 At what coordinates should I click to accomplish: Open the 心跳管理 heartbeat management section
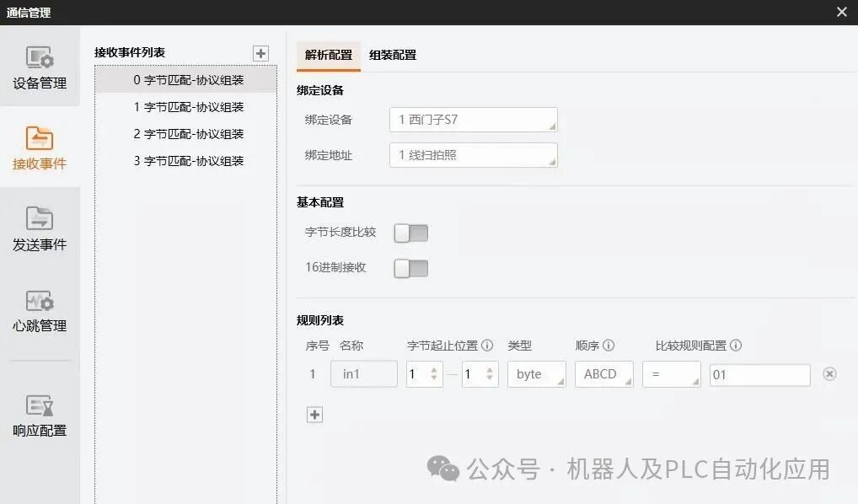point(40,311)
